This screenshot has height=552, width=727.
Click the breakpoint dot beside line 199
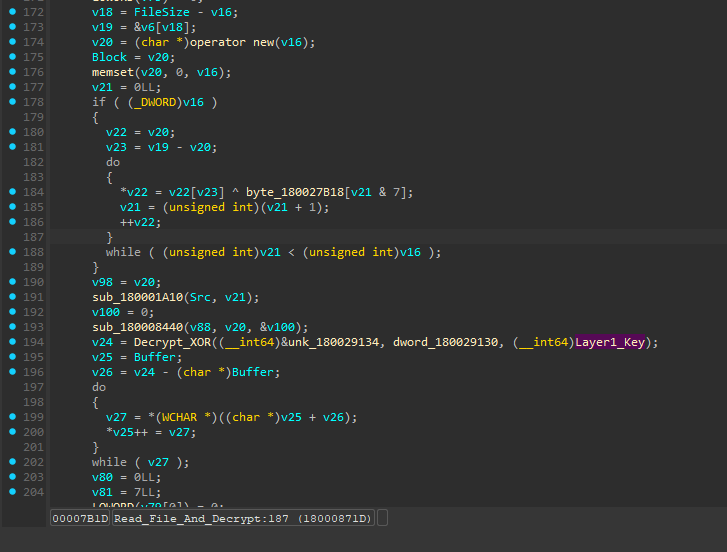tap(13, 417)
